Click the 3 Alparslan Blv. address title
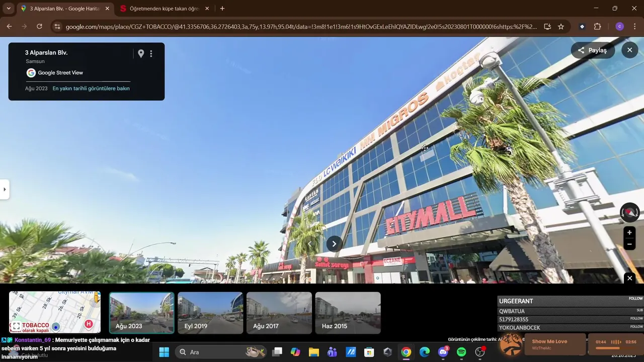 [46, 53]
